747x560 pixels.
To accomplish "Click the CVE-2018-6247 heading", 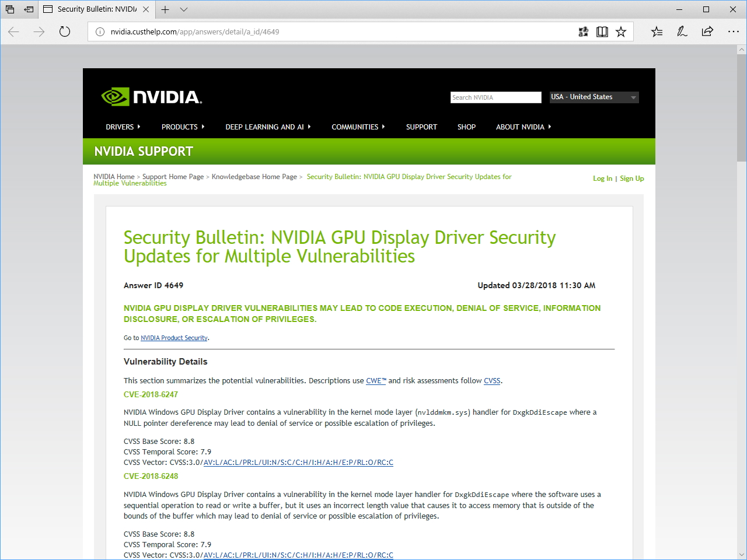I will pos(151,394).
